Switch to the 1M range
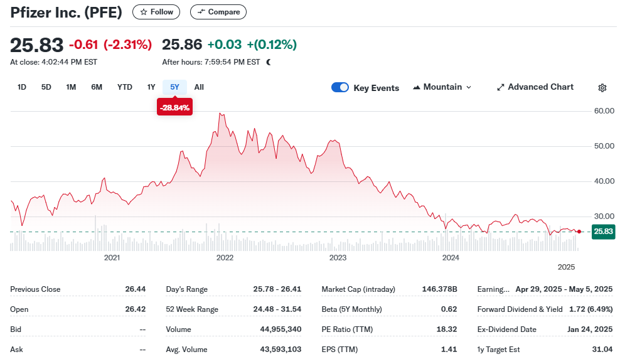Screen dimensions: 625x364 point(71,87)
